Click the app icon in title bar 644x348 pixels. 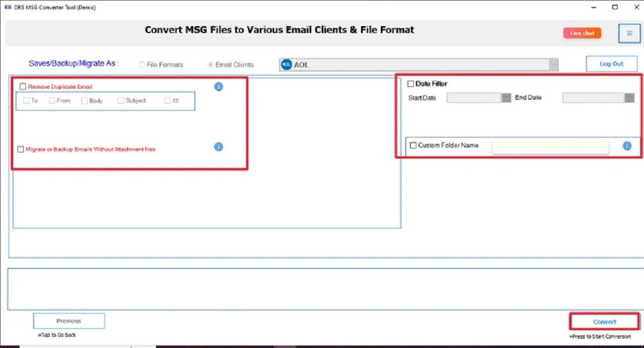click(8, 8)
